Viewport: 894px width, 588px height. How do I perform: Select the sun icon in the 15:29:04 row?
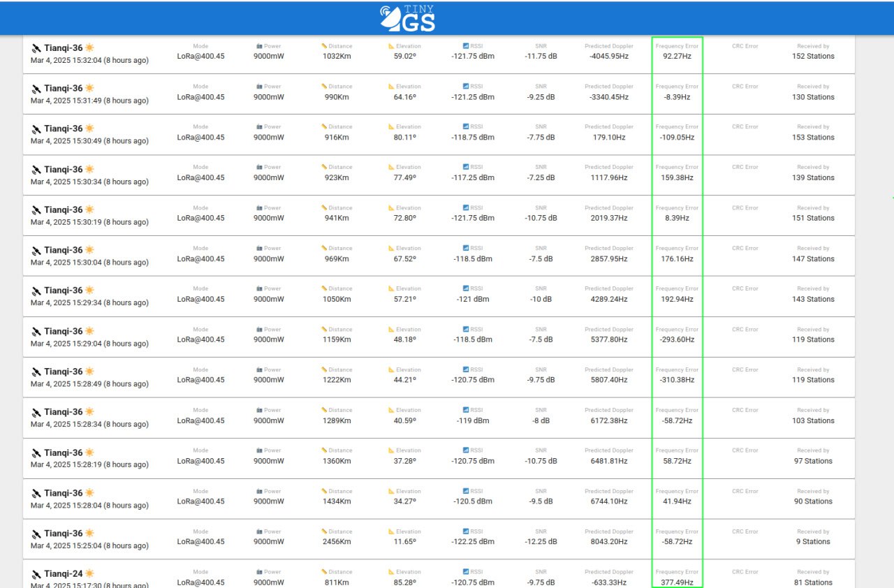click(89, 331)
